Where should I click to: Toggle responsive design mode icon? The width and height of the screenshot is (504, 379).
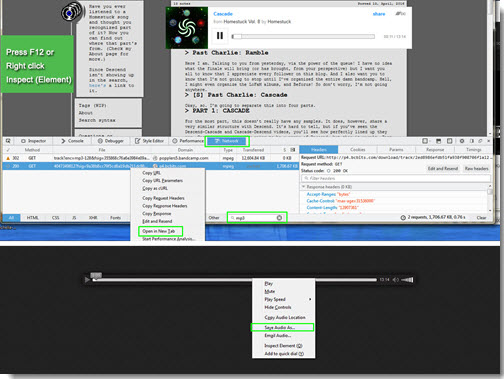(449, 141)
